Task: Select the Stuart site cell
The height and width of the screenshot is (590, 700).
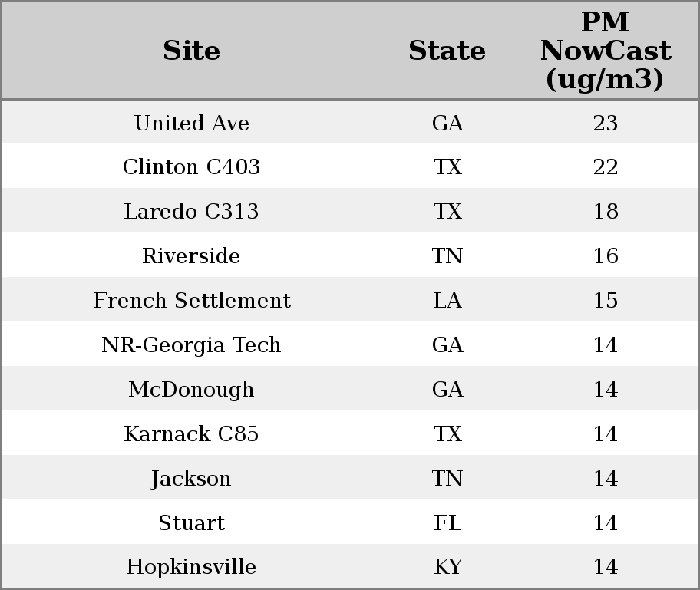Action: 191,523
